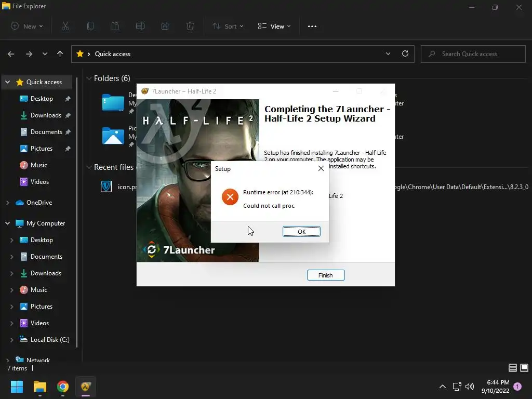The width and height of the screenshot is (532, 399).
Task: Switch to large thumbnails view layout
Action: click(x=524, y=368)
